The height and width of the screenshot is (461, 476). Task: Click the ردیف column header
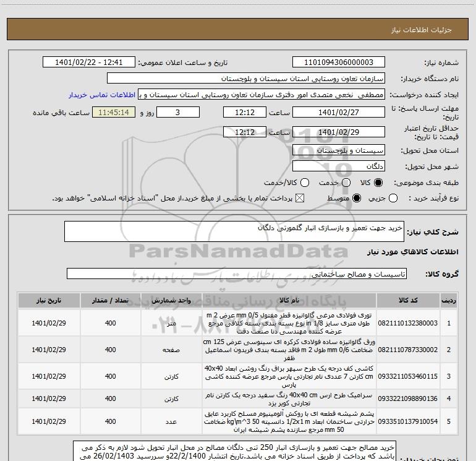449,301
